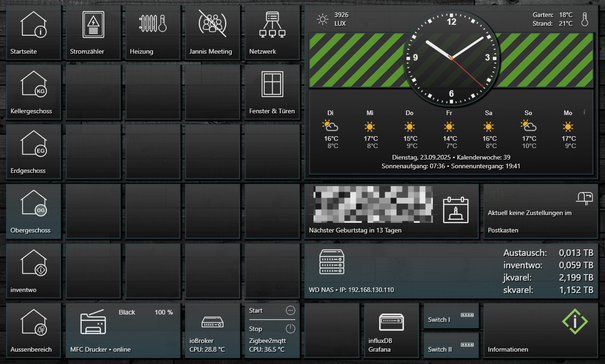Select Monday's (Mo) sunny forecast icon

tap(568, 126)
